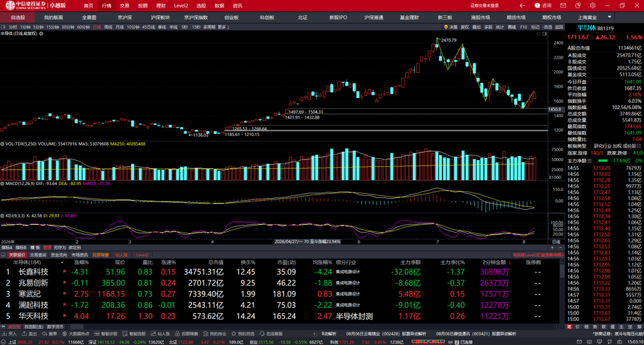The width and height of the screenshot is (644, 345).
Task: Open the 交易 top menu
Action: 124,6
